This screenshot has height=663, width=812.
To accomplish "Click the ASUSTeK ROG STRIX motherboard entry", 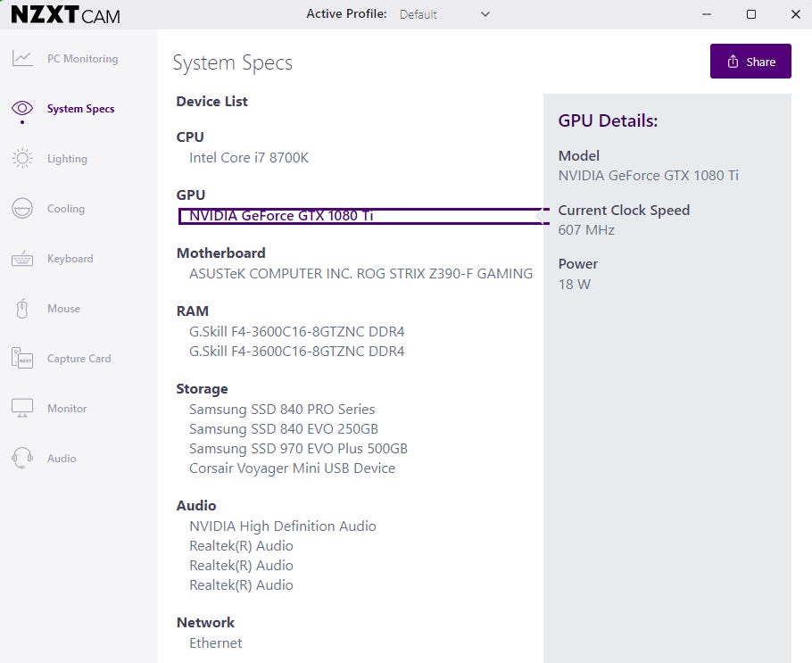I will pyautogui.click(x=360, y=274).
